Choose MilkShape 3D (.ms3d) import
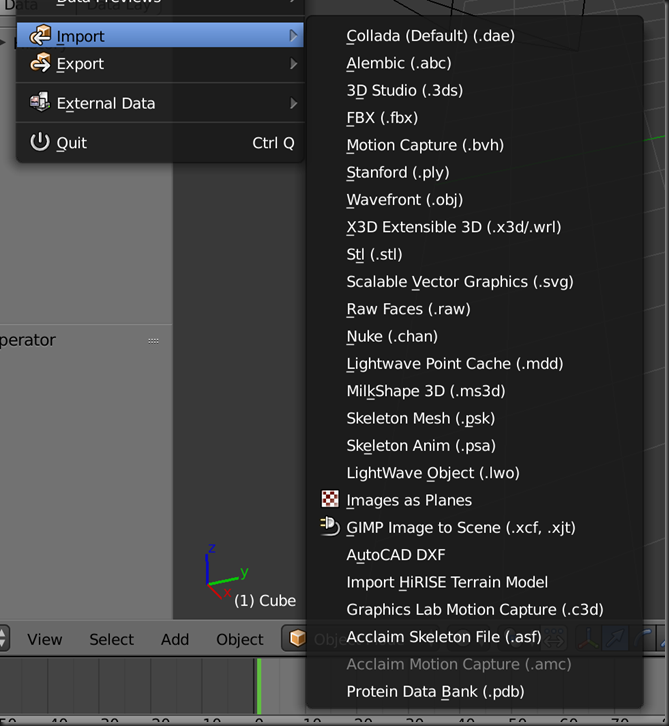This screenshot has width=669, height=726. point(475,391)
